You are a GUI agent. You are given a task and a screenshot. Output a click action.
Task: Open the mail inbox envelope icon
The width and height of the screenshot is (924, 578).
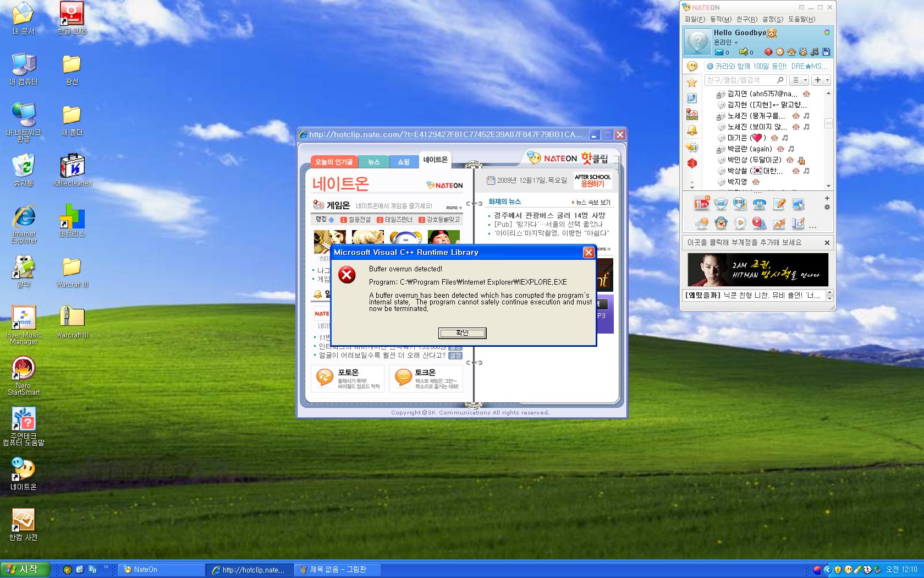tap(719, 52)
